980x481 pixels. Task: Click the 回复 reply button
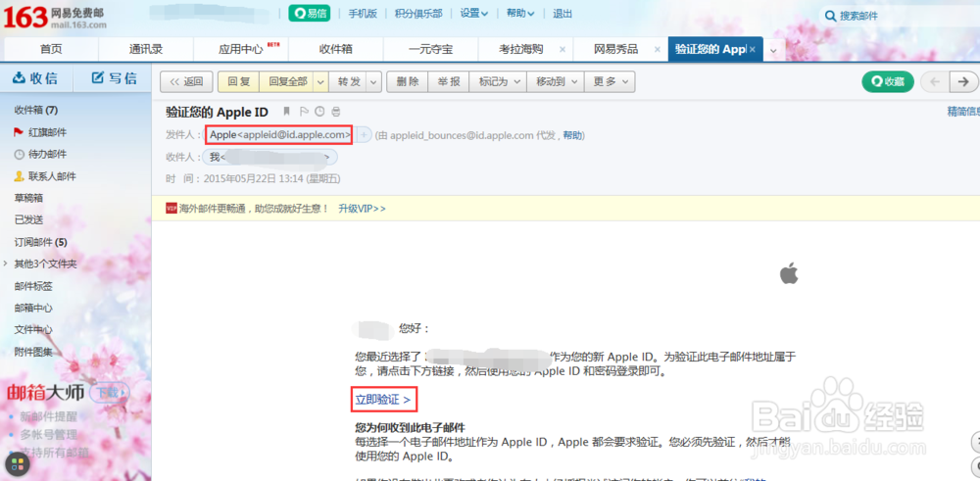pos(239,82)
